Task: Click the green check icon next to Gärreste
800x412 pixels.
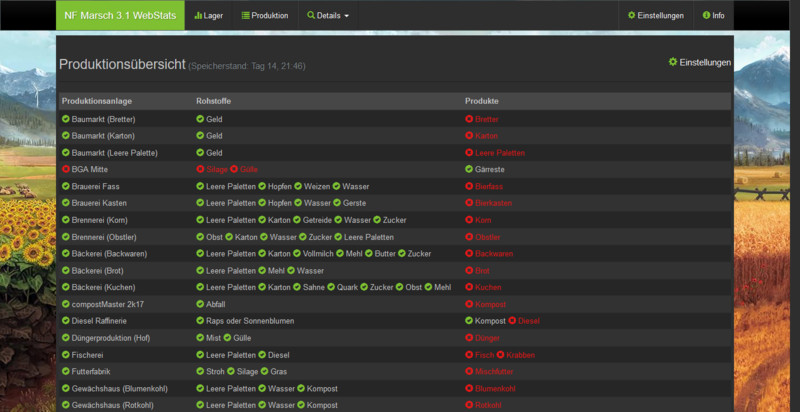Action: tap(469, 169)
